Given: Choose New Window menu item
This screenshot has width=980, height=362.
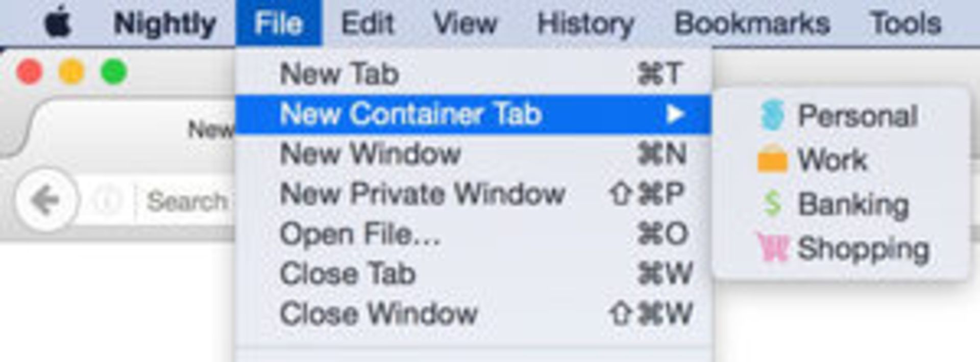Looking at the screenshot, I should click(473, 154).
